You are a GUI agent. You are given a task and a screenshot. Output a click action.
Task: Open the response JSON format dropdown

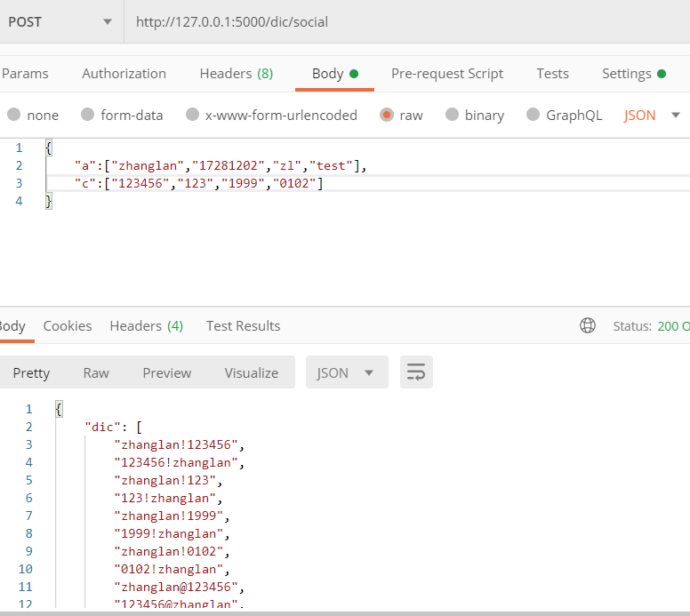tap(347, 372)
